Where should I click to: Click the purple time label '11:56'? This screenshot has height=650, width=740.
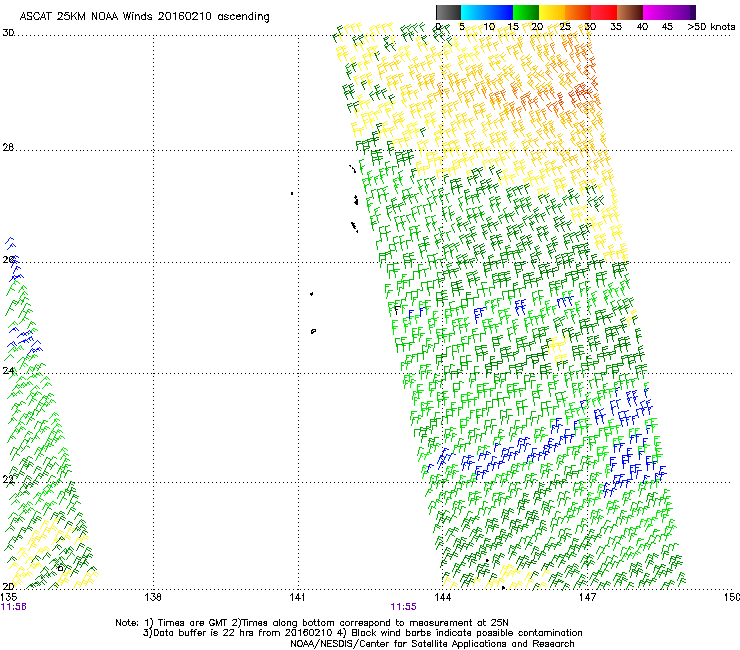pyautogui.click(x=14, y=607)
